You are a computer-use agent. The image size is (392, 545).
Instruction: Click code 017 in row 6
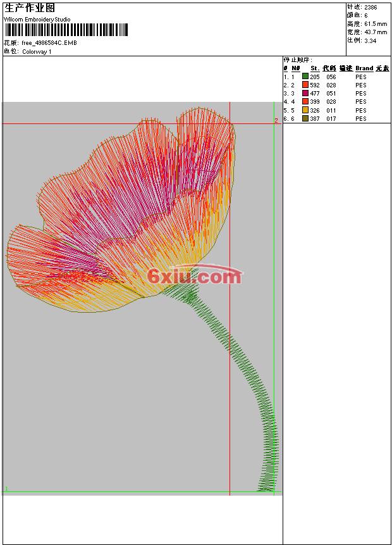[331, 119]
